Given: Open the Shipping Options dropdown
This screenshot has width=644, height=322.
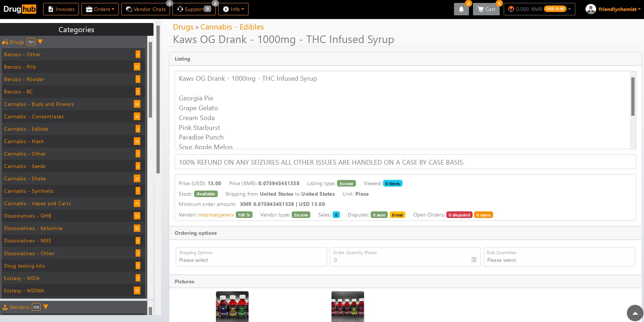Looking at the screenshot, I should pos(251,257).
